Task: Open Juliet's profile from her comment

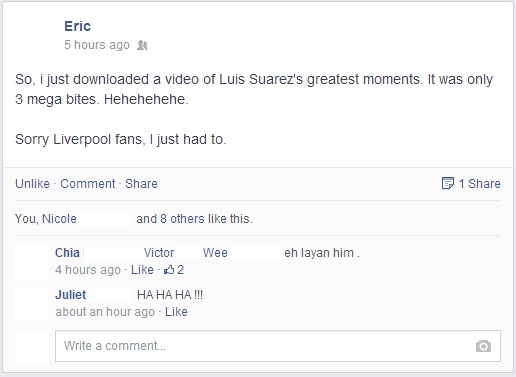Action: coord(71,295)
